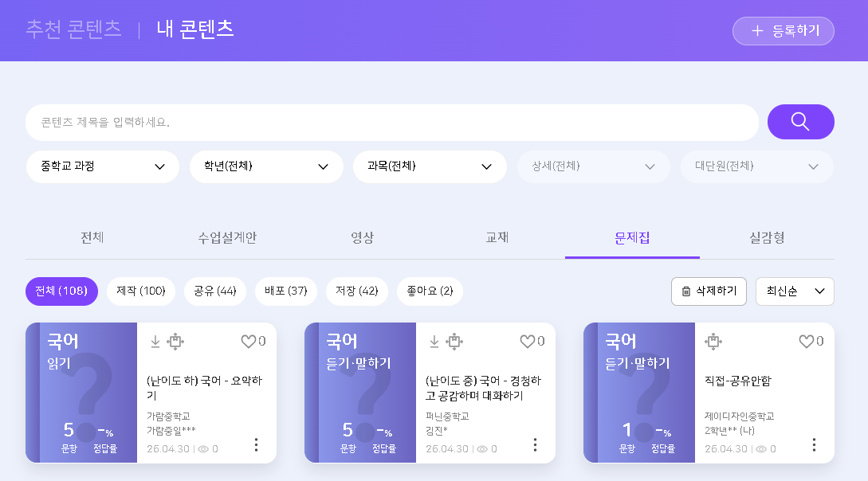The width and height of the screenshot is (868, 481).
Task: Click download icon on 경청하고 공감하며 대화하기 card
Action: tap(434, 342)
